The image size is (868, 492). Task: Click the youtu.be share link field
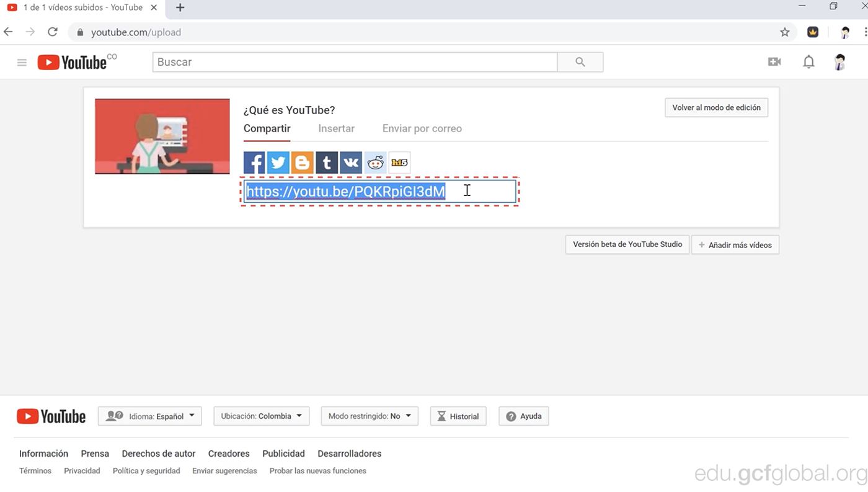(380, 191)
